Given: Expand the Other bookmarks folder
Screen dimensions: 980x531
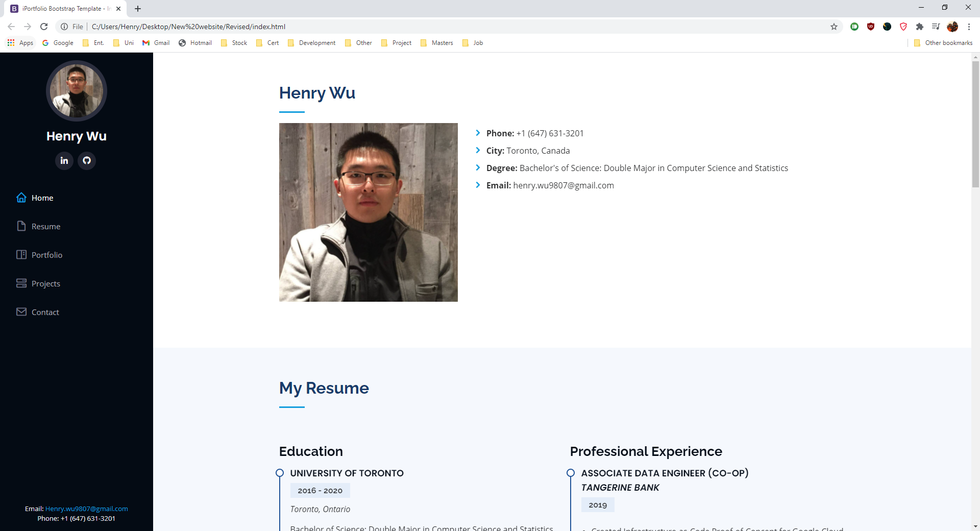Looking at the screenshot, I should click(943, 43).
